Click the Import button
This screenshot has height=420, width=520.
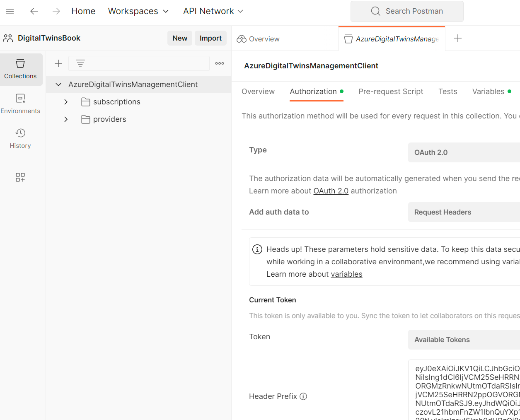[x=210, y=38]
